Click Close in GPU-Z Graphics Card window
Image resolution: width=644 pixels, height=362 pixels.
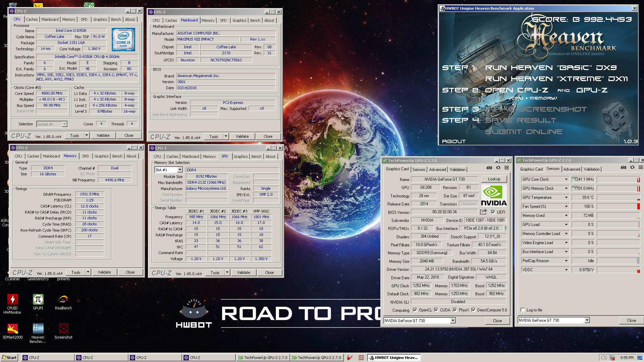[497, 321]
